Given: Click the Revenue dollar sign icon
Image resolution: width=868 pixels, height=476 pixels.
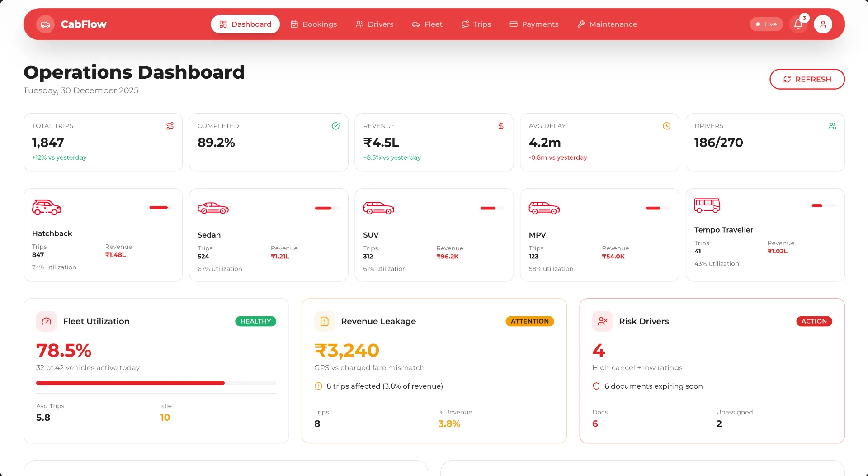Looking at the screenshot, I should [x=501, y=126].
